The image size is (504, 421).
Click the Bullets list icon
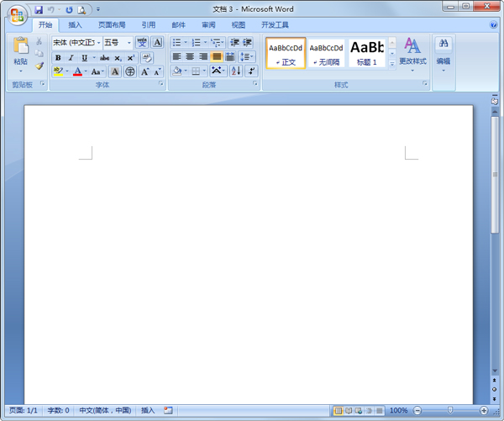coord(176,42)
